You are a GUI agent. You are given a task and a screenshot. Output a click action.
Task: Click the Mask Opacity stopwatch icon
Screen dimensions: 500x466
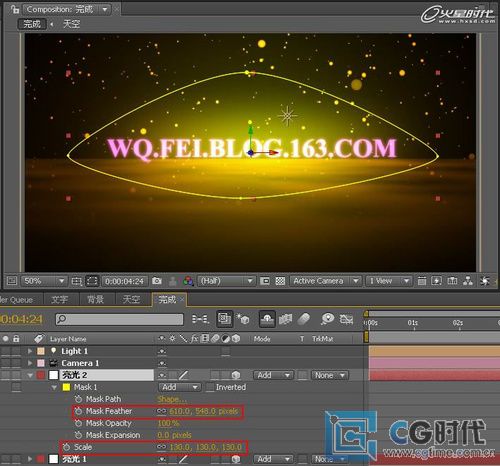(x=78, y=423)
